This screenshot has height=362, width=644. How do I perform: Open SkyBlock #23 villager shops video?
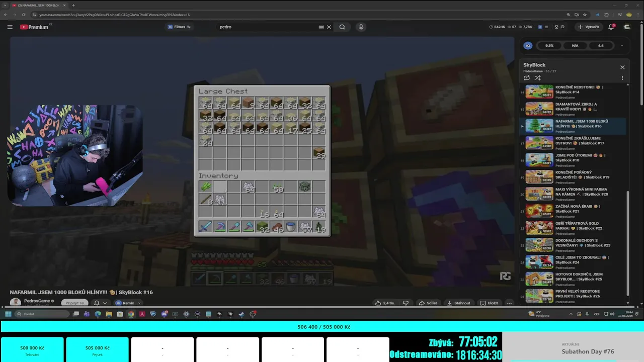pyautogui.click(x=574, y=245)
